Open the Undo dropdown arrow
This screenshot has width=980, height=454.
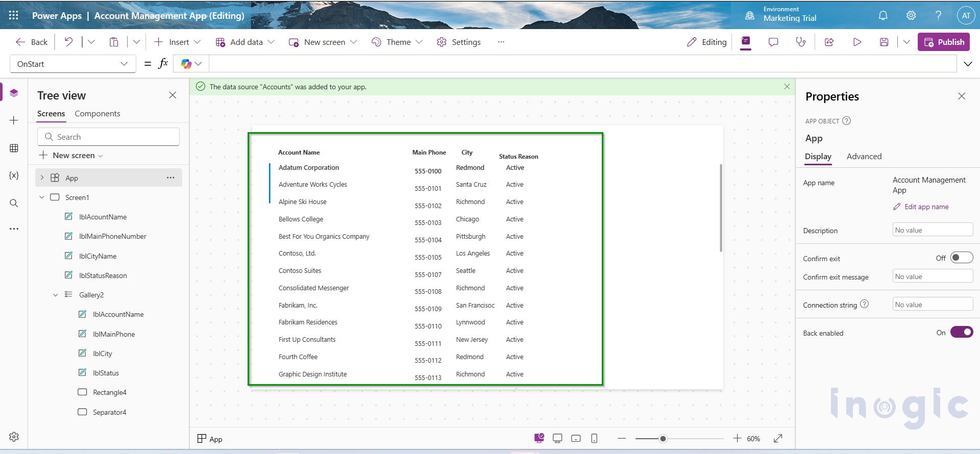91,42
